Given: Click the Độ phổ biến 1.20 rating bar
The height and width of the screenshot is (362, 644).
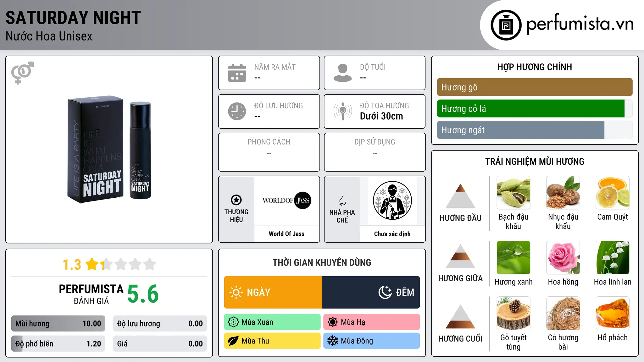Looking at the screenshot, I should [58, 344].
